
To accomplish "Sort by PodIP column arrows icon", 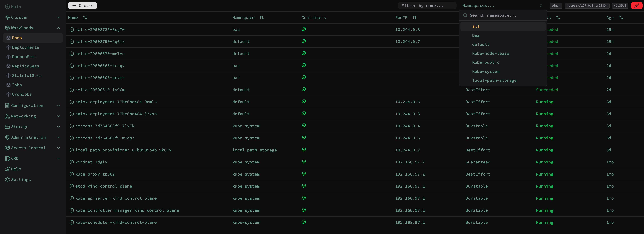I will [x=414, y=17].
